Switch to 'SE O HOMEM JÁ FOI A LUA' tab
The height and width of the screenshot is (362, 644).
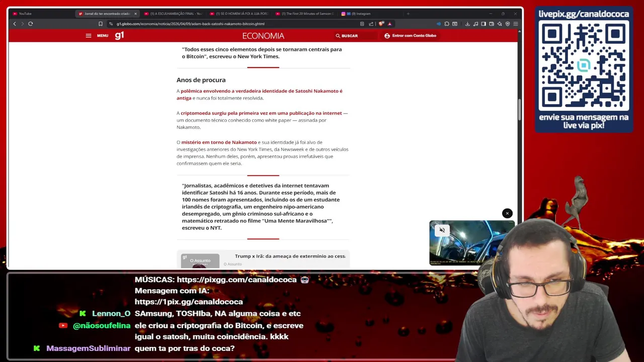click(239, 14)
